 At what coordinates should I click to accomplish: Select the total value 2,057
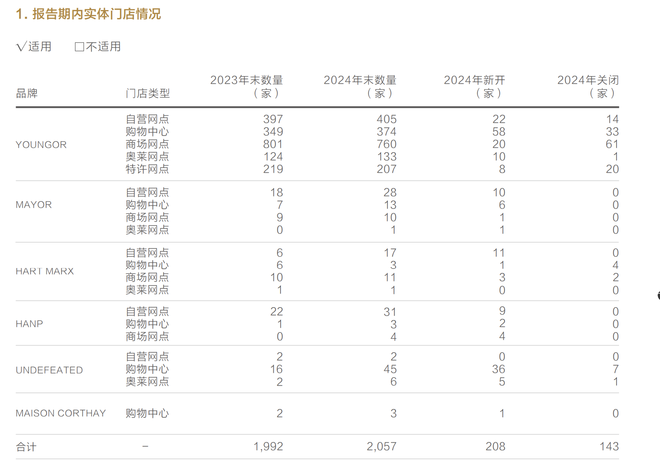coord(381,446)
